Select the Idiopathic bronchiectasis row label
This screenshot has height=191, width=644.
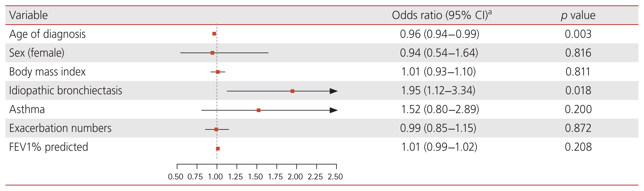point(65,91)
